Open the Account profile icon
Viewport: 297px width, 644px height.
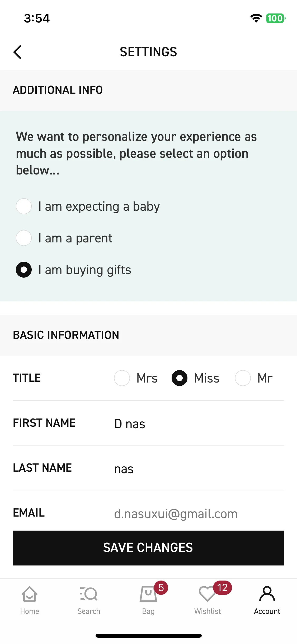point(267,594)
